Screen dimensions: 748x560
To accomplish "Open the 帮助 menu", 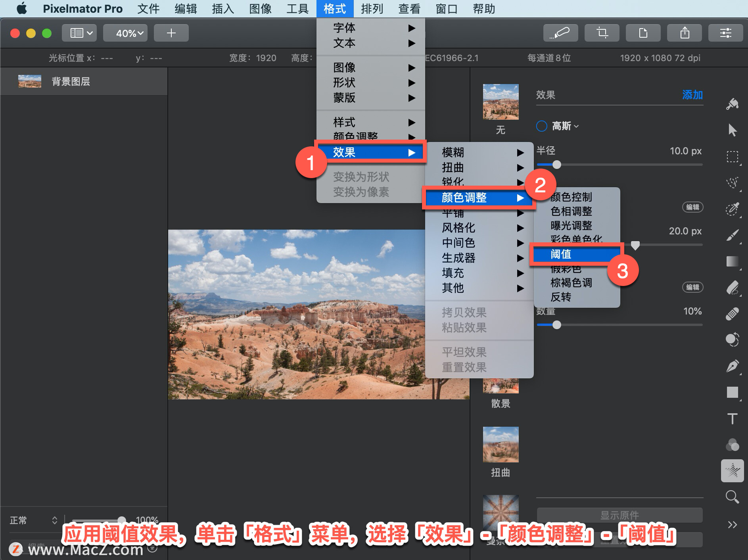I will click(x=484, y=9).
